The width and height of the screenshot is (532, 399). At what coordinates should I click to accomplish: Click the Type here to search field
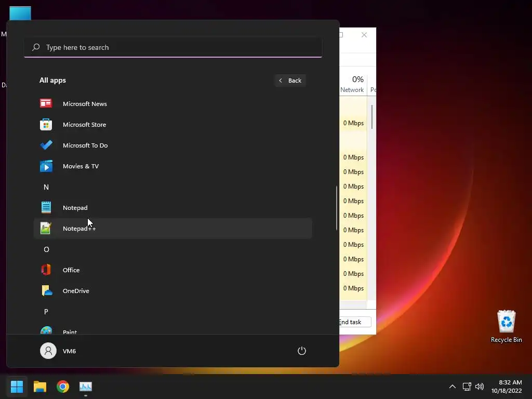pos(173,47)
